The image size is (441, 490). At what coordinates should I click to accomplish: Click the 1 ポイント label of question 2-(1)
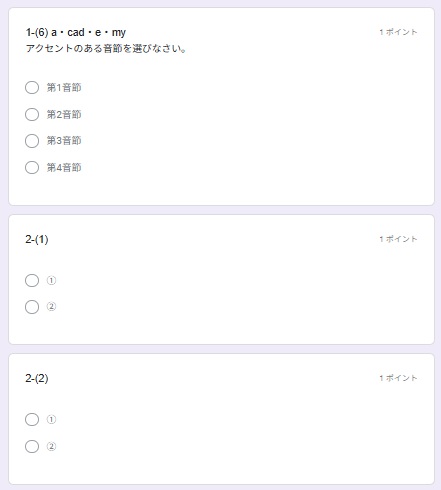point(398,239)
